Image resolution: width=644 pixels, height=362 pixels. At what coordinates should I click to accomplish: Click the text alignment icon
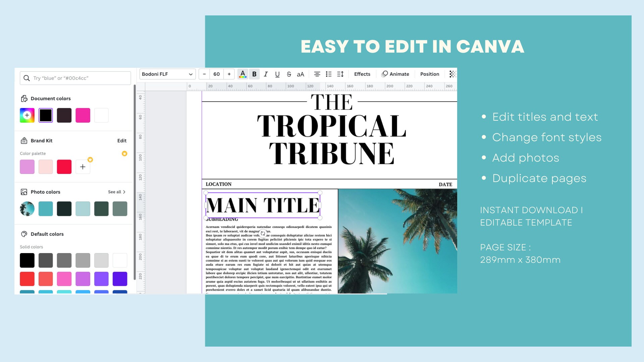coord(317,74)
